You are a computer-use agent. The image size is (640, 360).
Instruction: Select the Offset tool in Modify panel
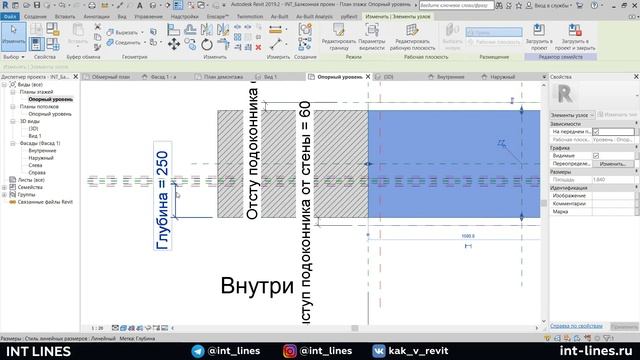tap(190, 29)
